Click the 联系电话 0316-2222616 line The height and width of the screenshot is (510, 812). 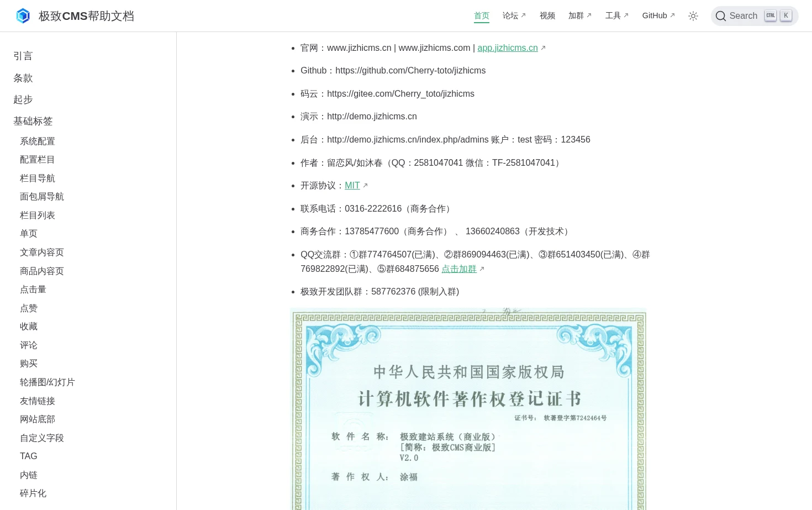[377, 209]
